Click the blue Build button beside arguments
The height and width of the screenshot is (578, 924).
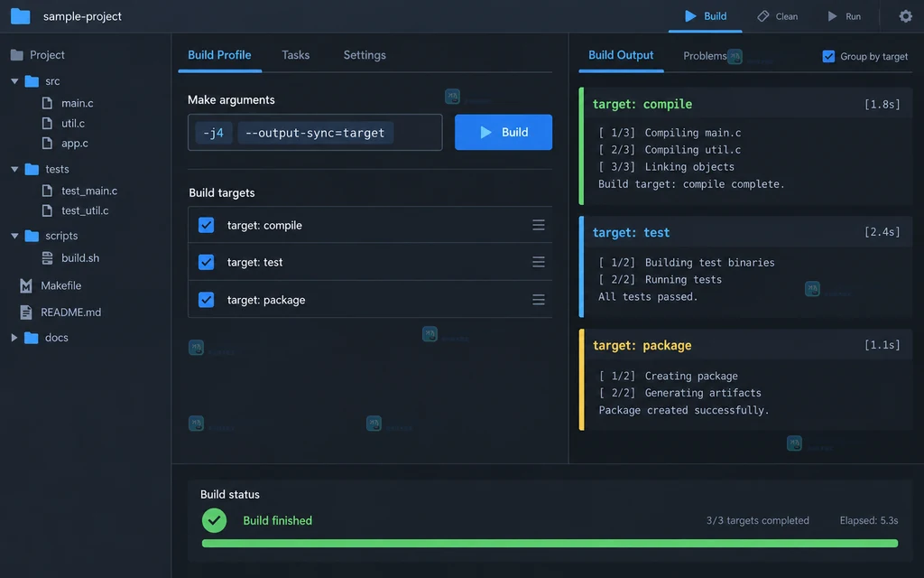point(504,132)
